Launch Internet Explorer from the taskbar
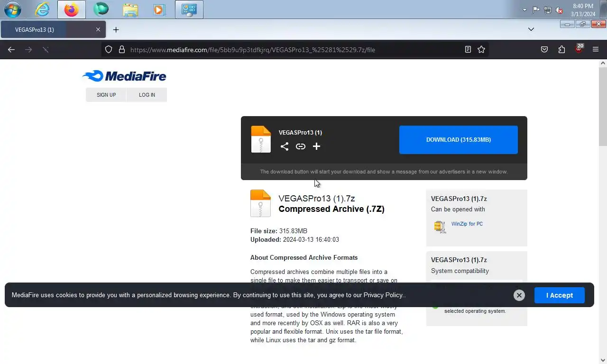This screenshot has height=364, width=607. pyautogui.click(x=42, y=9)
